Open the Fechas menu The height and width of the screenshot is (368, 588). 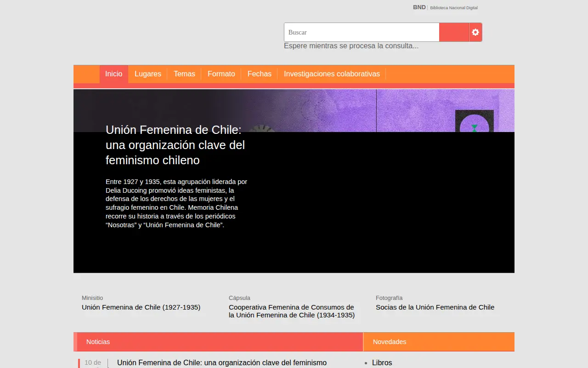pyautogui.click(x=260, y=74)
